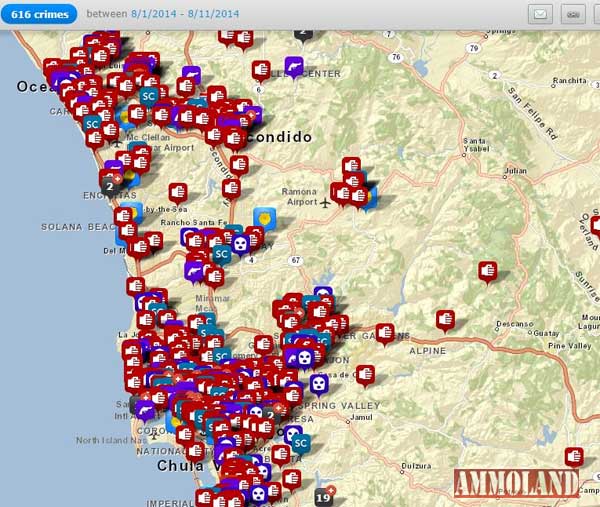Viewport: 600px width, 507px height.
Task: Select the purple mask marker below Rancho Santa Fe
Action: pos(240,243)
